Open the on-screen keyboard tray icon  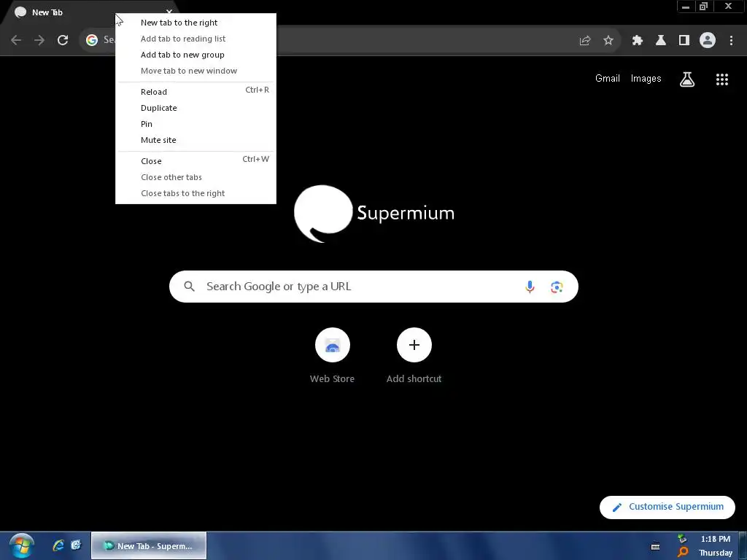click(656, 546)
